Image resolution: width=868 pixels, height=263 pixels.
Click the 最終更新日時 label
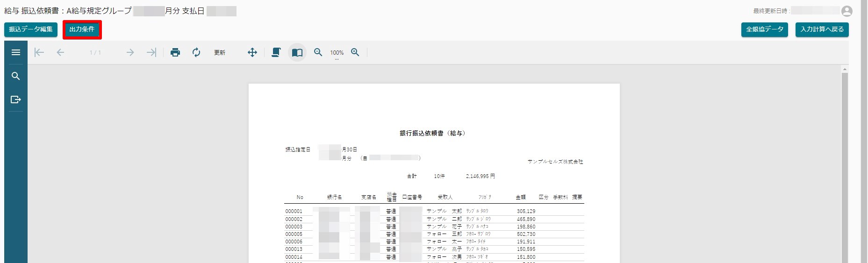point(770,11)
